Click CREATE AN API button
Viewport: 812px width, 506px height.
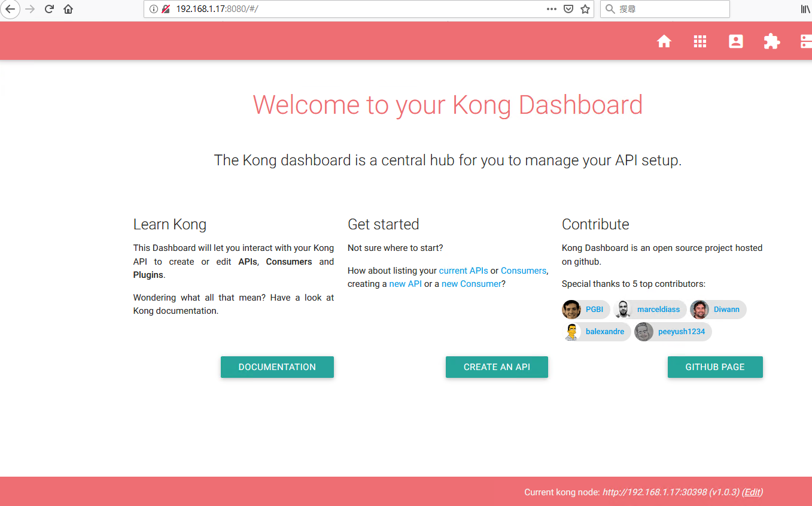(497, 367)
